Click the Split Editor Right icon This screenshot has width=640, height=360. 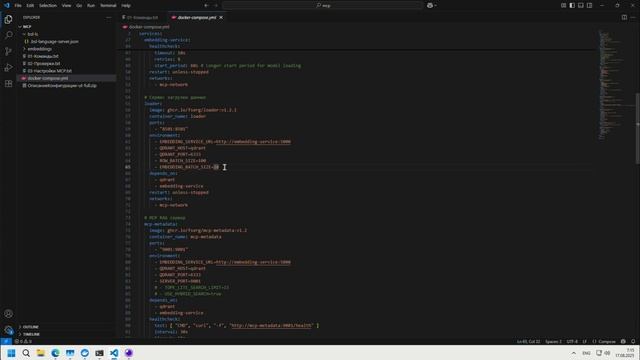[624, 17]
